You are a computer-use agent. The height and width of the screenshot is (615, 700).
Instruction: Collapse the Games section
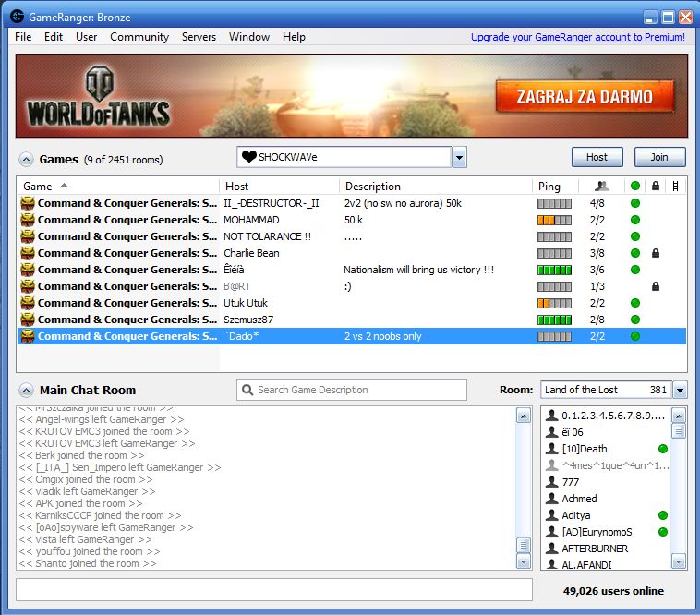pos(26,159)
